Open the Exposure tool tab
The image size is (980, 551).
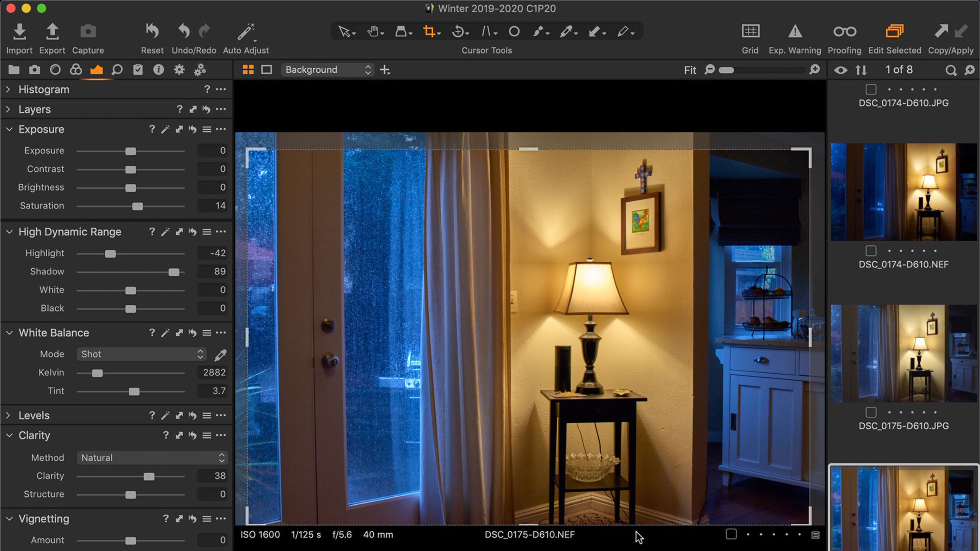pyautogui.click(x=96, y=70)
